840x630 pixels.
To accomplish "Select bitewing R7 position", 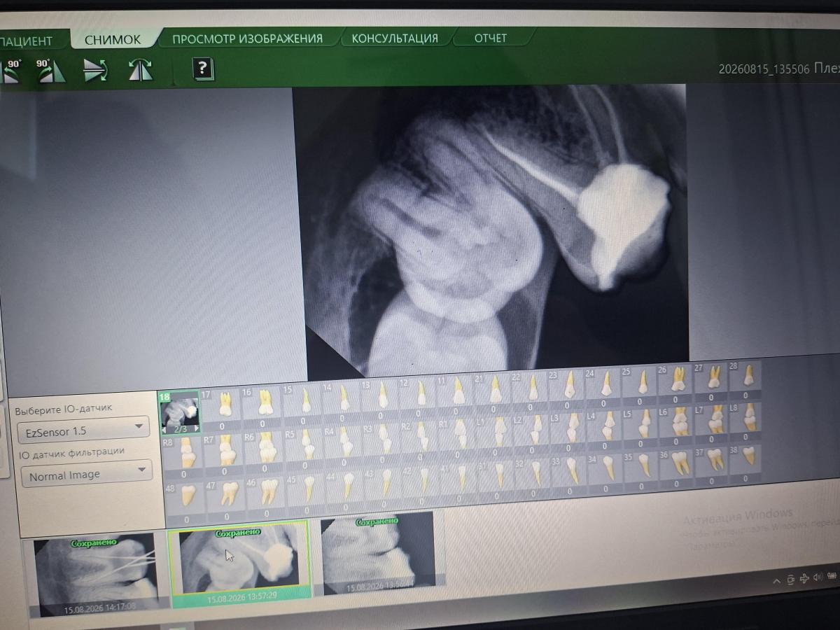I will click(224, 455).
